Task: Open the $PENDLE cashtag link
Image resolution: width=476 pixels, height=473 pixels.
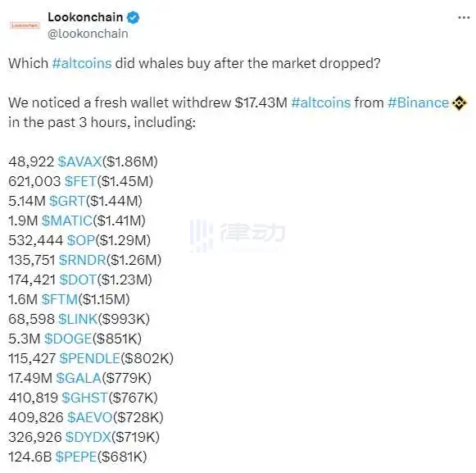Action: [x=89, y=358]
